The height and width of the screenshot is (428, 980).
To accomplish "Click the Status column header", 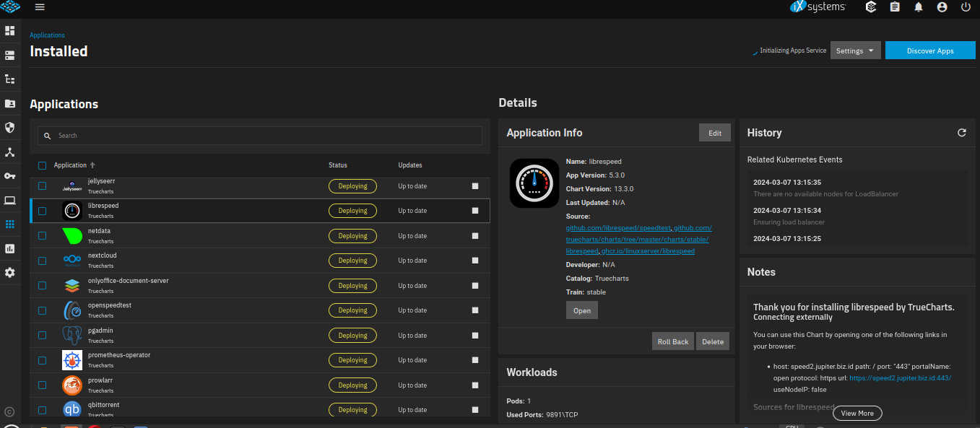I will coord(338,165).
